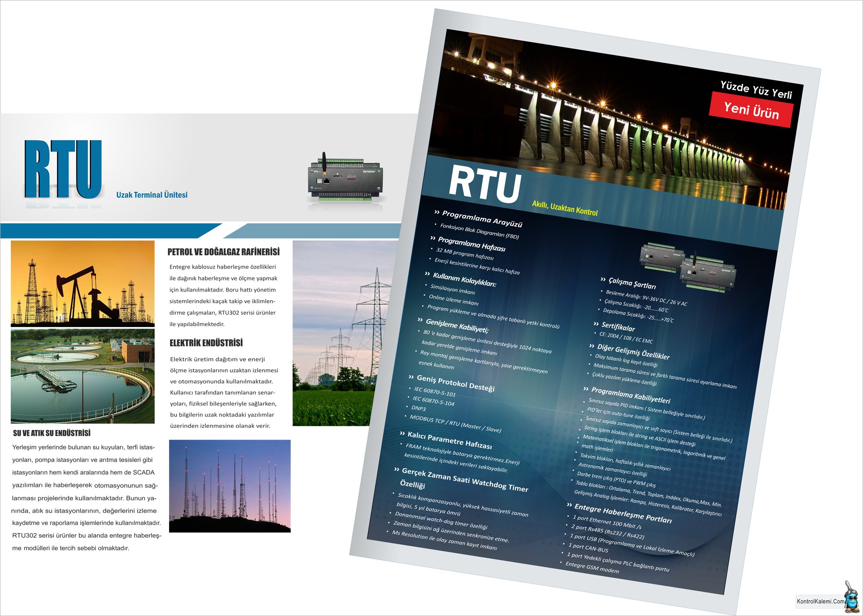Click the 'Programlama Hafızası' heading
Viewport: 863px width, 616px height.
pos(471,244)
